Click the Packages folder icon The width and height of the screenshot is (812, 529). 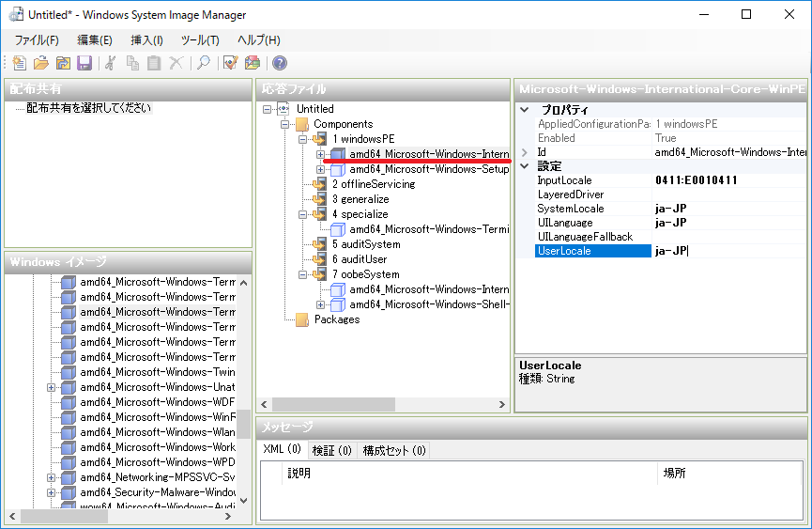click(x=302, y=319)
